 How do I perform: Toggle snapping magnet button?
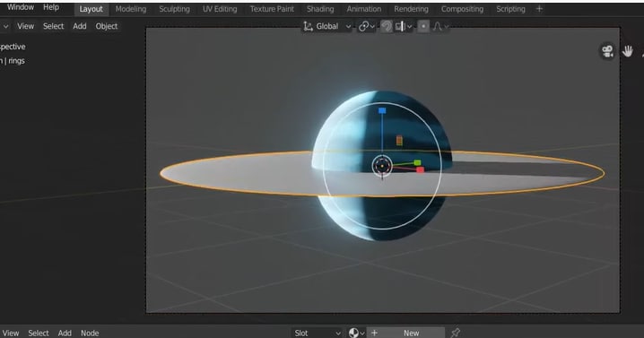pos(386,26)
